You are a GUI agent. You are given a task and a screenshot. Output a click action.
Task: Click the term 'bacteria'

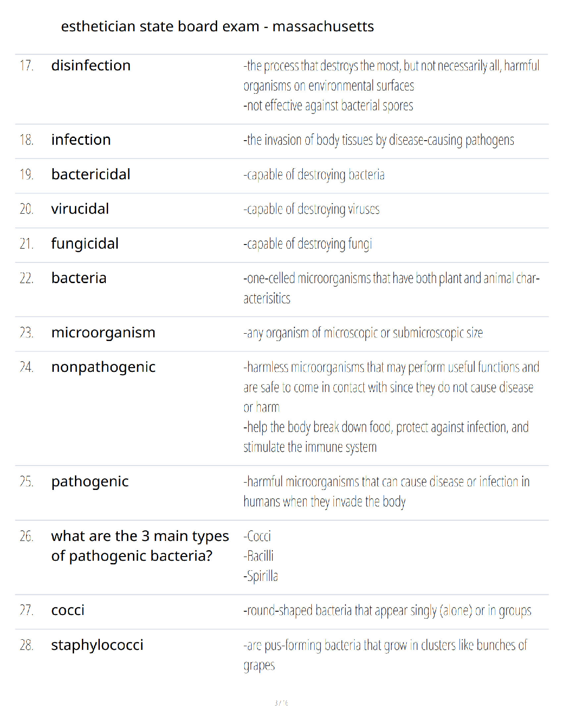point(79,278)
